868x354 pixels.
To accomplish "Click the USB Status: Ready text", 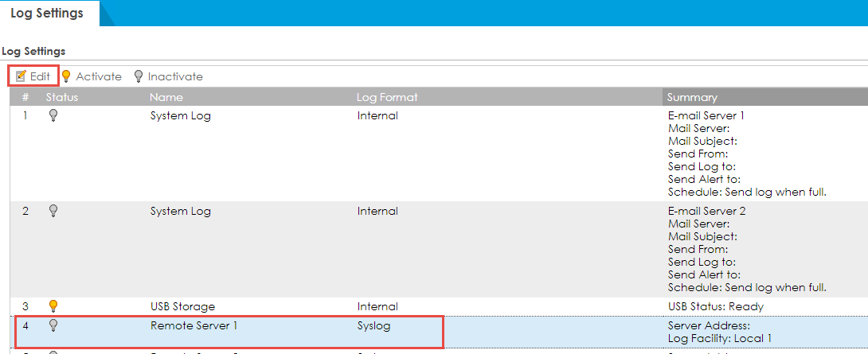I will [x=716, y=306].
